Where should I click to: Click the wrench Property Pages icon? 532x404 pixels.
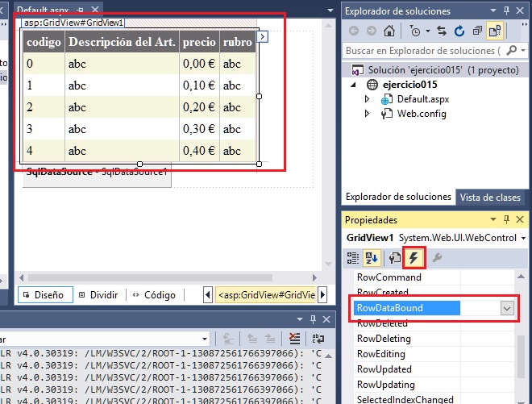click(438, 258)
